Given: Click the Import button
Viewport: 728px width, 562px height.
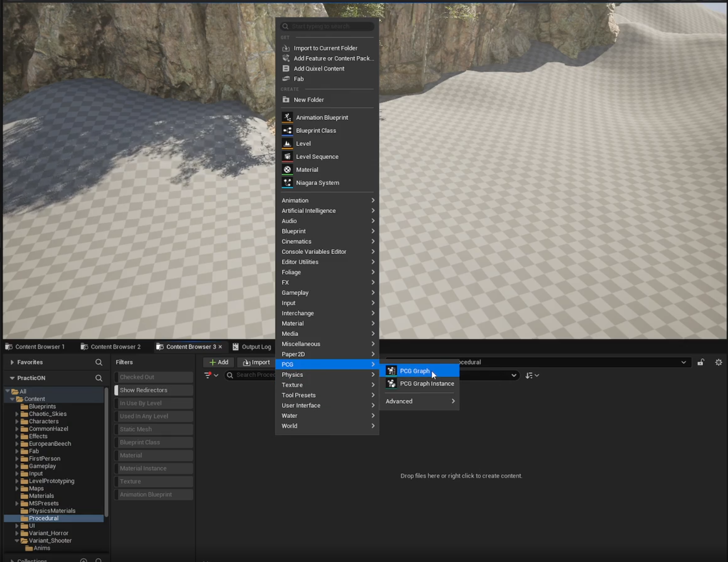Looking at the screenshot, I should click(257, 362).
